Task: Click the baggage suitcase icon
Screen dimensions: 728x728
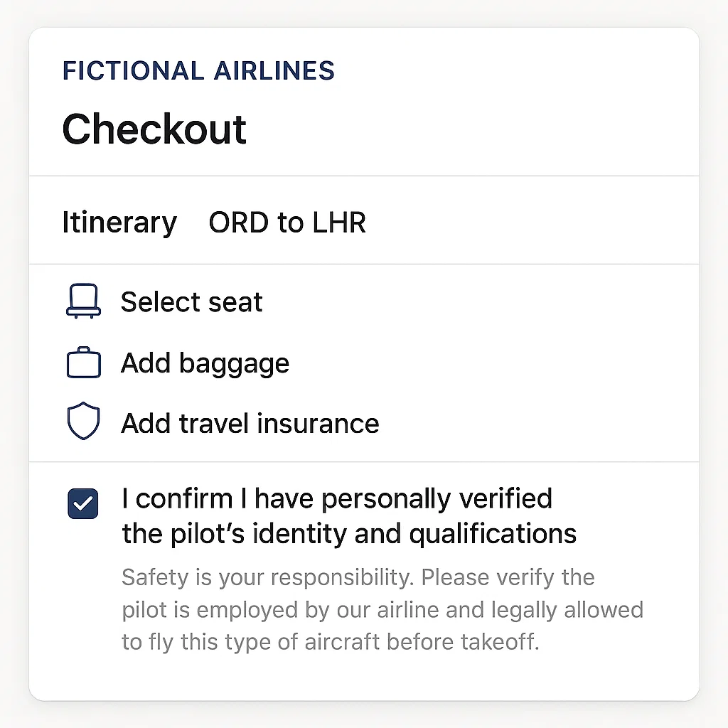Action: click(84, 362)
